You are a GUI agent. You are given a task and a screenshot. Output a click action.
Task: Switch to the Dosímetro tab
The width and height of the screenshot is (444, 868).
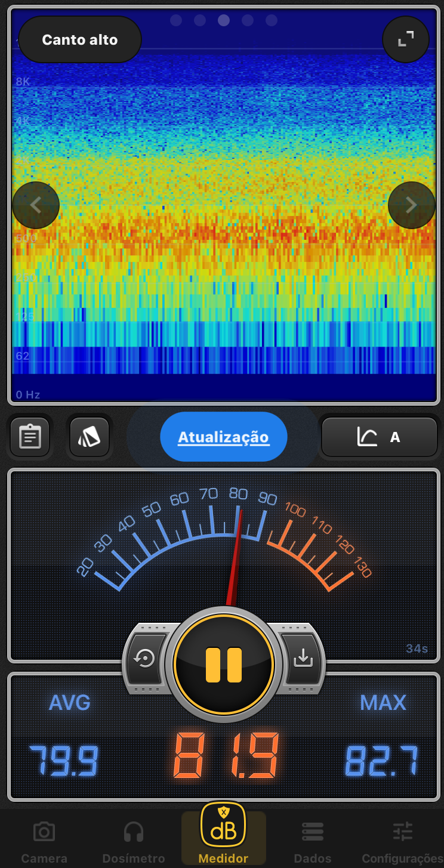134,842
